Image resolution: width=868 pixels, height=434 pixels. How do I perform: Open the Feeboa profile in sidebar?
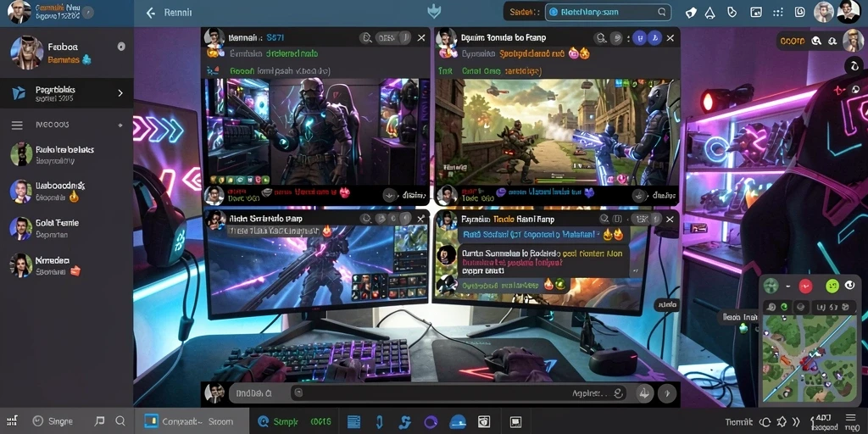[x=66, y=53]
